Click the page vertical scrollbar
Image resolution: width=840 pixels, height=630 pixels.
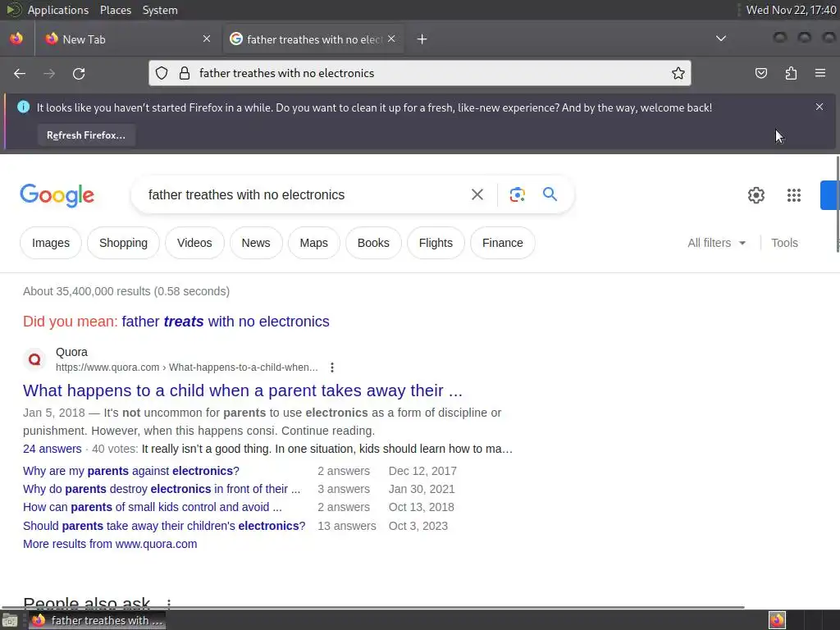pyautogui.click(x=838, y=203)
